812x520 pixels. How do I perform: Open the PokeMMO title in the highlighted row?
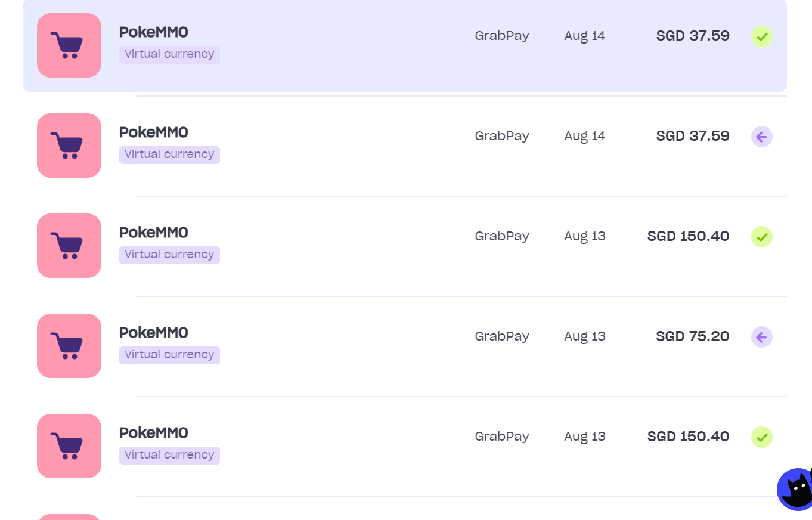coord(154,32)
